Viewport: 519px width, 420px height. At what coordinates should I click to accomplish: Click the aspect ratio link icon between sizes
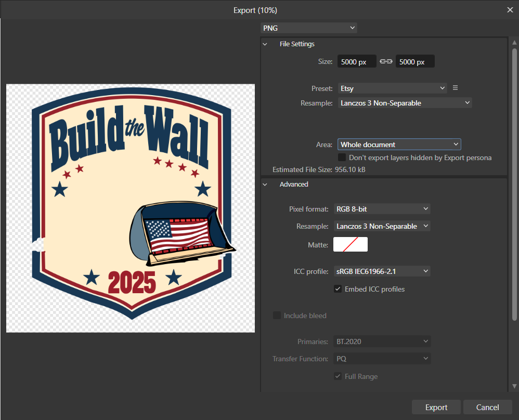click(386, 61)
